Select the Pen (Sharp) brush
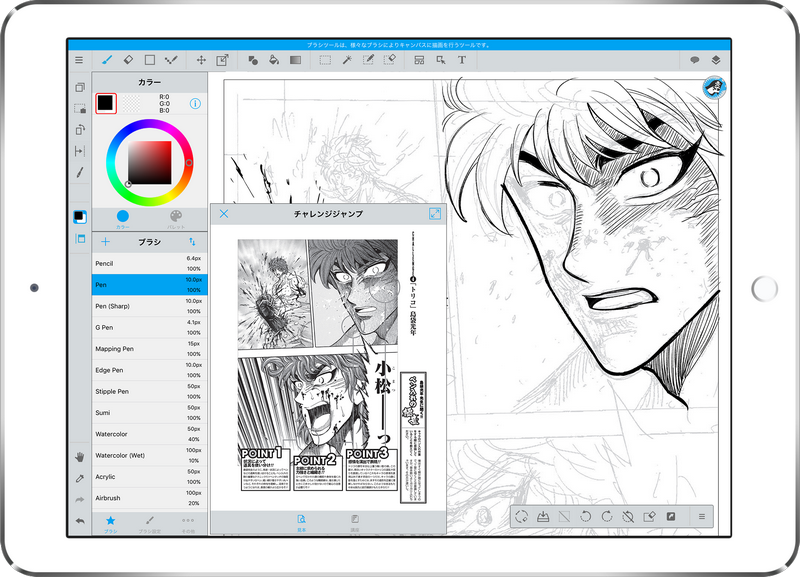Viewport: 800px width, 577px height. coord(149,306)
